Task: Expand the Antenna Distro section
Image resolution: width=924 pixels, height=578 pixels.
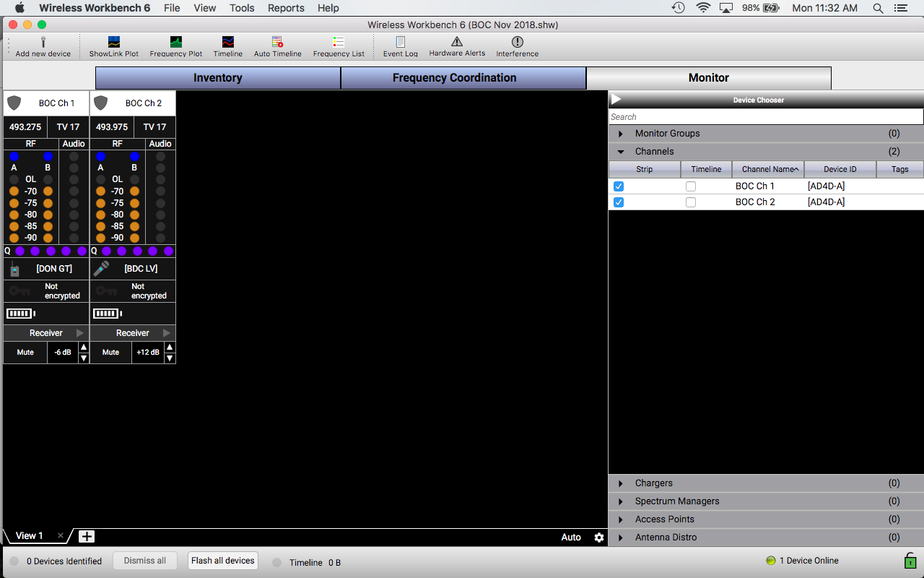Action: point(621,538)
